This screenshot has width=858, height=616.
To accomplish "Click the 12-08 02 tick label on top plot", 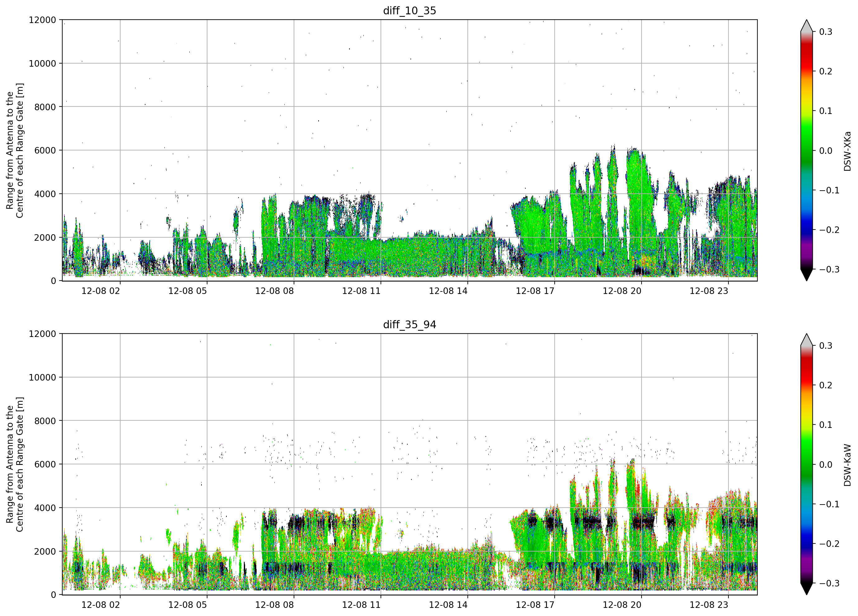I will (x=101, y=291).
